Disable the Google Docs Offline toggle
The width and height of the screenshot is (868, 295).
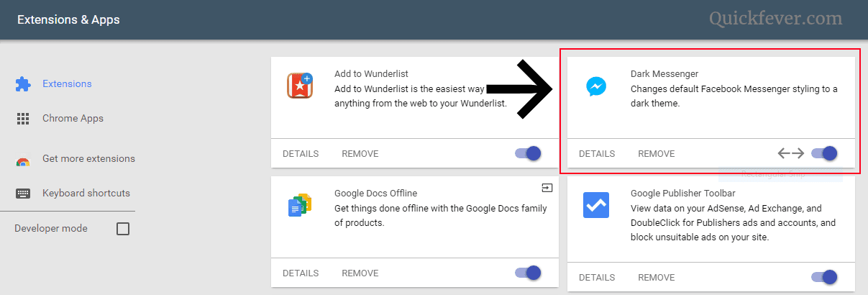click(x=528, y=273)
